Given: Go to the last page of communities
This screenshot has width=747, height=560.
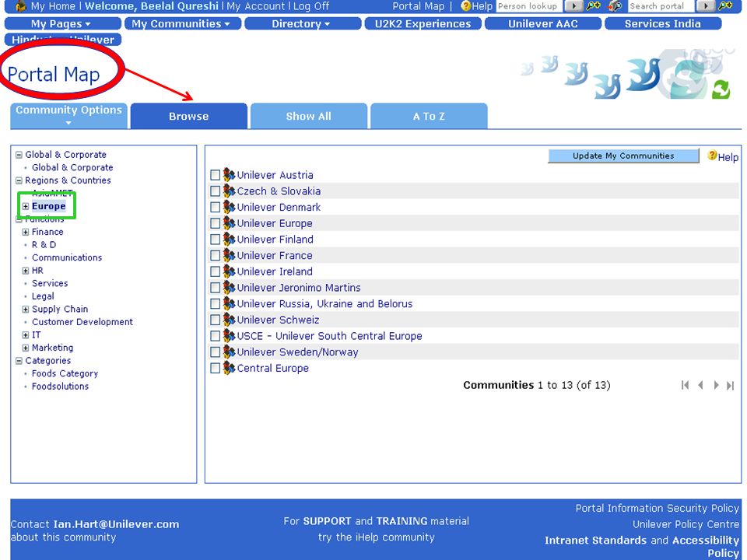Looking at the screenshot, I should [x=731, y=385].
